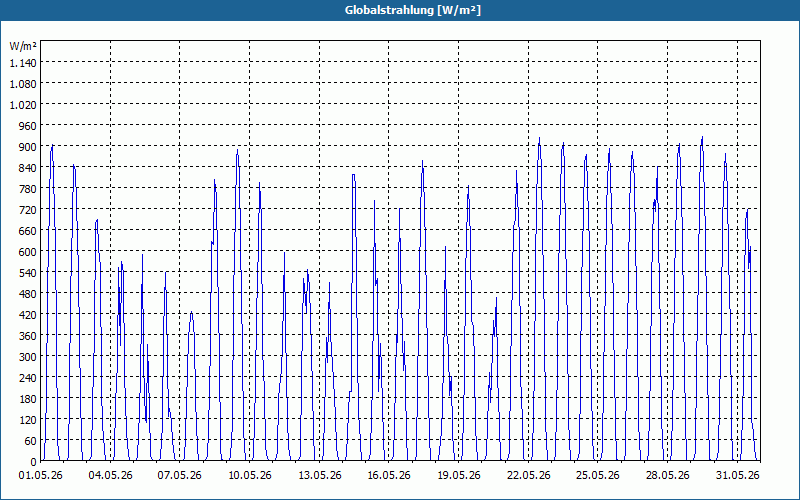Click the 1.080 y-axis value
This screenshot has width=800, height=500.
tap(23, 84)
